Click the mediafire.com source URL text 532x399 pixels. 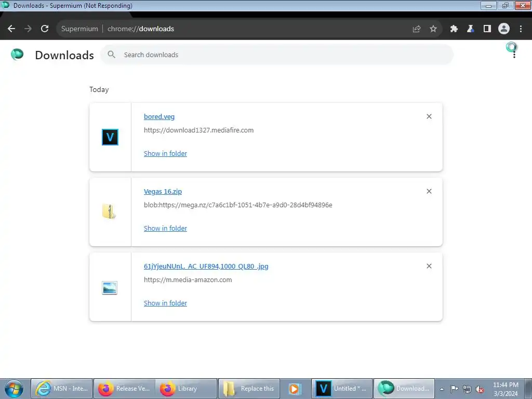pos(198,130)
